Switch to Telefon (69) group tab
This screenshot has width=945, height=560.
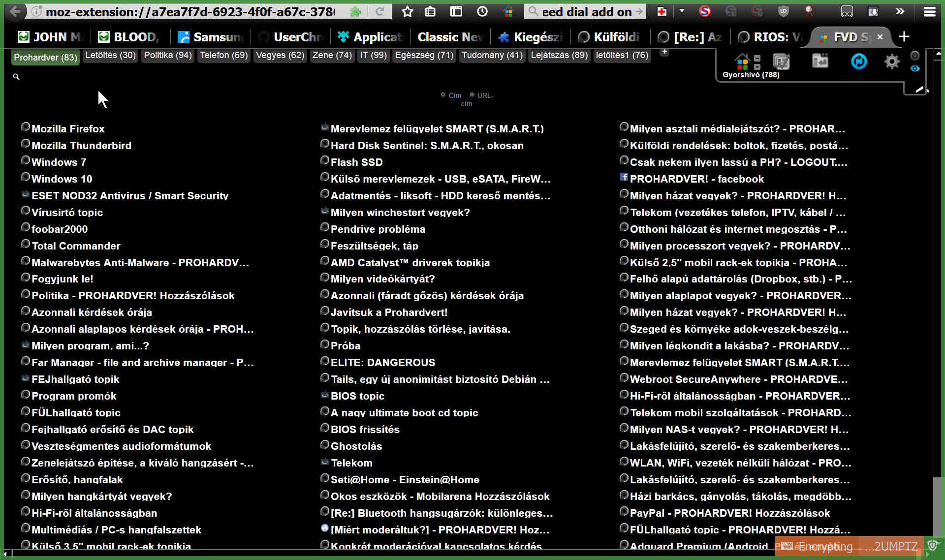pos(224,55)
